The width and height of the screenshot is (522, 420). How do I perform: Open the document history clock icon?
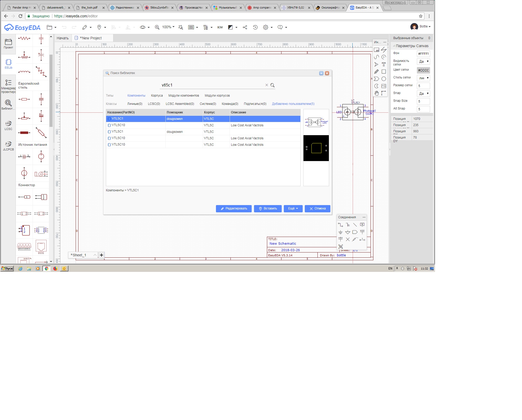[x=255, y=27]
